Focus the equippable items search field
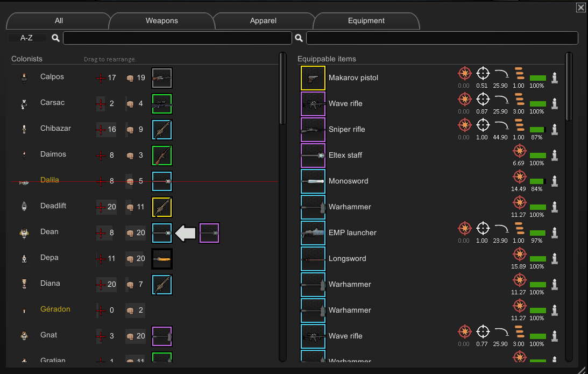 coord(442,38)
